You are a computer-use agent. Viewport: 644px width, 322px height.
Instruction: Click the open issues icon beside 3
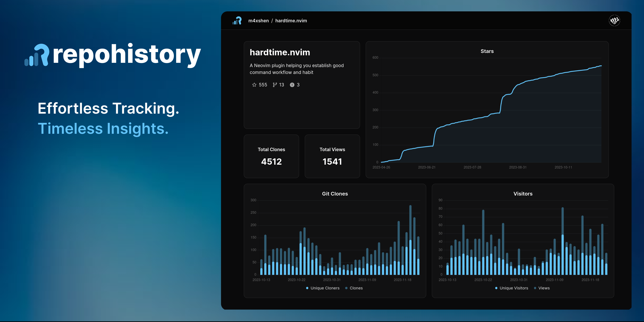pos(292,85)
